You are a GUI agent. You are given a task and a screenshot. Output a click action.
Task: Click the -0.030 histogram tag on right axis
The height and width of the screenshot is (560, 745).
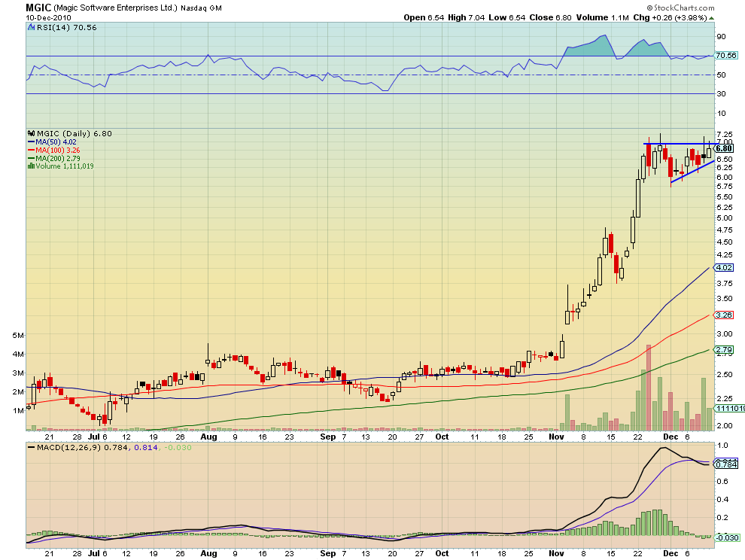[728, 537]
